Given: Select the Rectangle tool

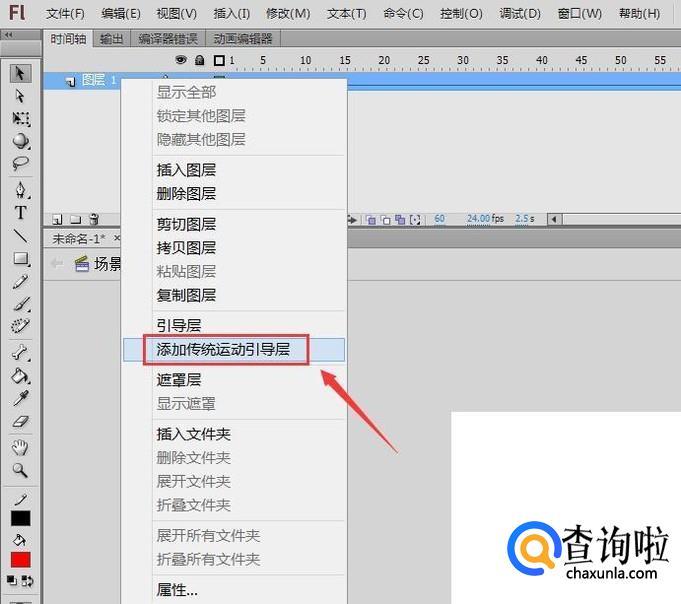Looking at the screenshot, I should [x=20, y=259].
